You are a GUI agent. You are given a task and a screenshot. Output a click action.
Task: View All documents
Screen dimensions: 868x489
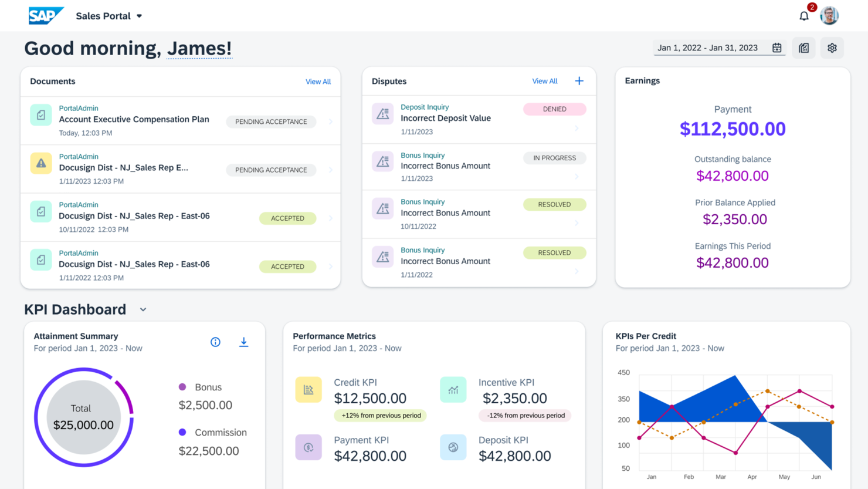click(318, 82)
